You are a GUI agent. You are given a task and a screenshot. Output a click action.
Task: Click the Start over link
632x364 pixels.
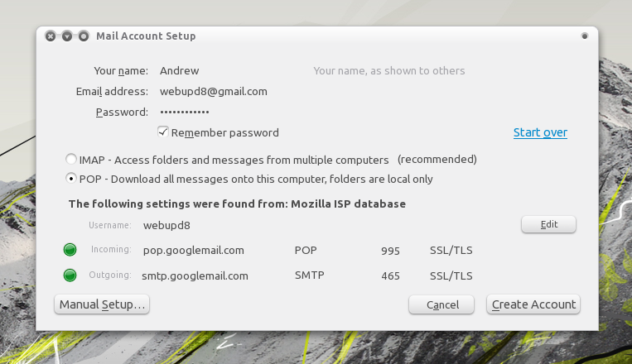(540, 132)
